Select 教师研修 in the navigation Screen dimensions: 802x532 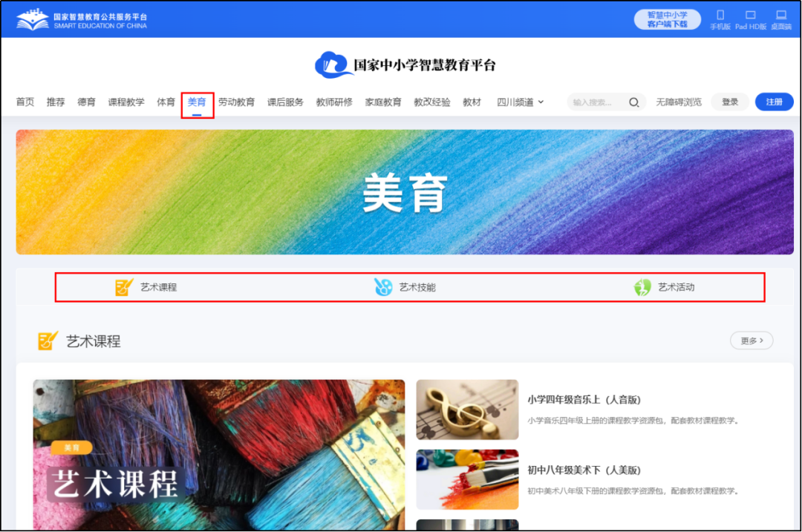[334, 102]
